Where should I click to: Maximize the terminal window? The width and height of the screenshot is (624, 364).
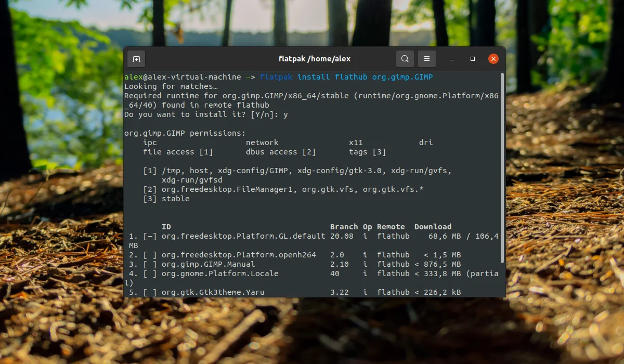coord(473,59)
